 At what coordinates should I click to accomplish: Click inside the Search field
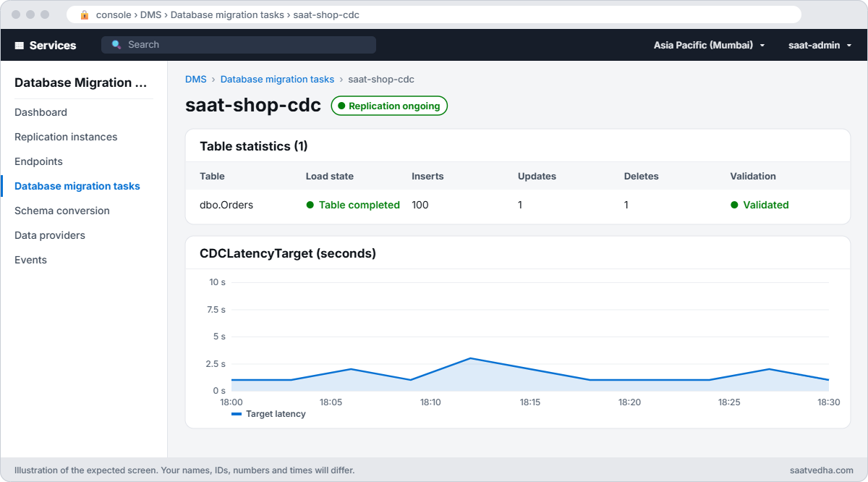pyautogui.click(x=239, y=45)
